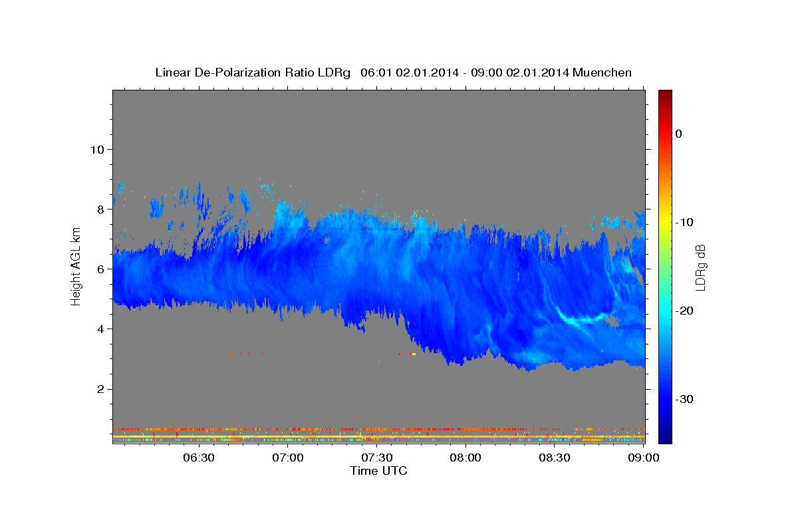Click the bright cyan streak near 08:40

[582, 318]
